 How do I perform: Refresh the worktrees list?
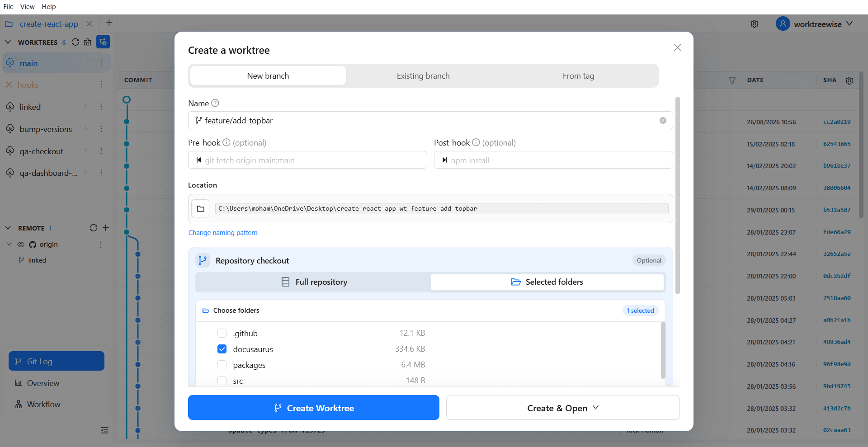(75, 42)
